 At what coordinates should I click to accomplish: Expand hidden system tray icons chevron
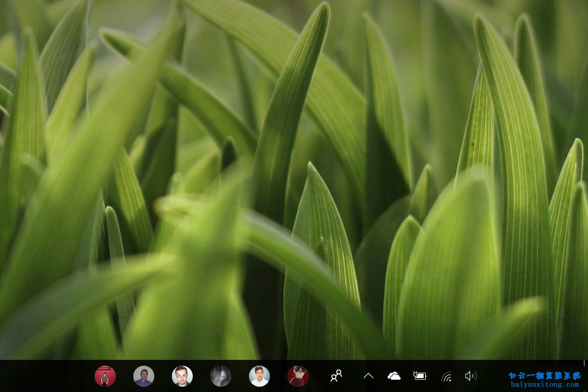click(x=368, y=376)
